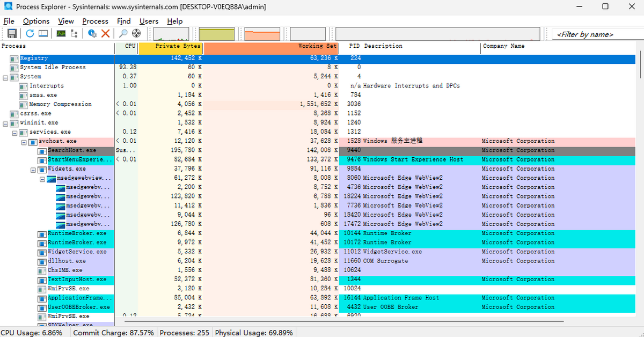Click the 'Windows Start Experience Host' description
Viewport: 644px width, 337px height.
point(413,160)
